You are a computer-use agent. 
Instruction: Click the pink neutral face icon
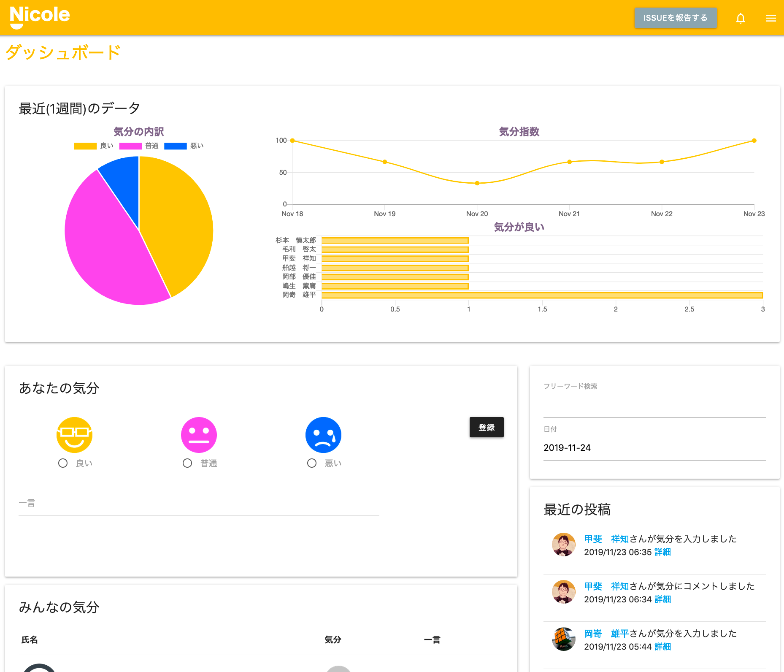pos(199,435)
